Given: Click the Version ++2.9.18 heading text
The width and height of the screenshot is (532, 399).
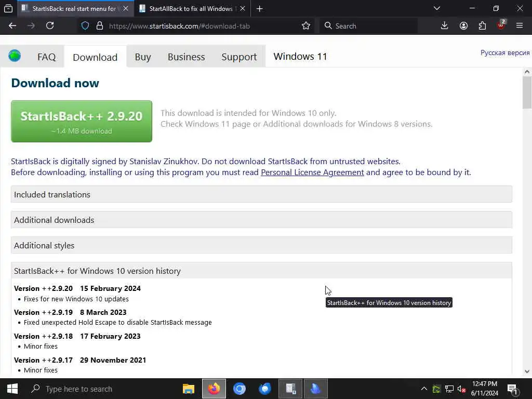Looking at the screenshot, I should click(43, 336).
